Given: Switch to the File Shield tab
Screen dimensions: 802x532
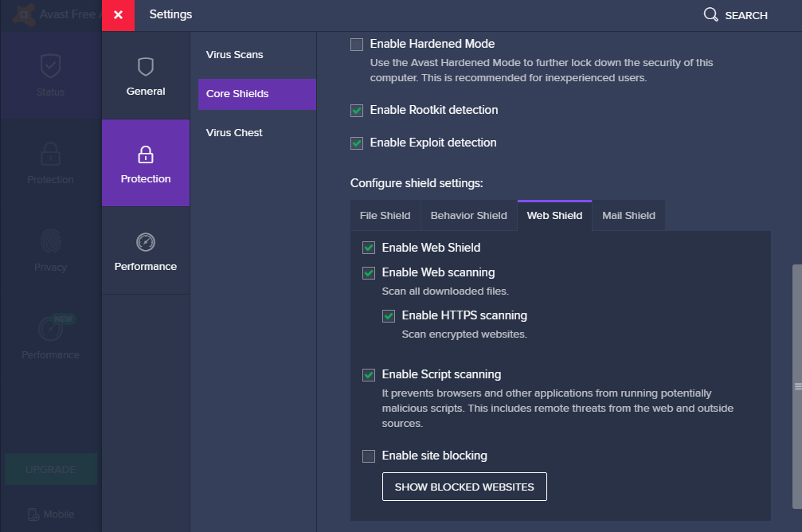Looking at the screenshot, I should point(385,216).
